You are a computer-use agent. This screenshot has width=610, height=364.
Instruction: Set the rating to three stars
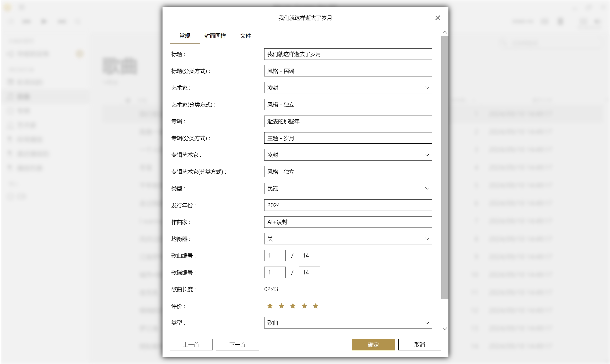293,306
